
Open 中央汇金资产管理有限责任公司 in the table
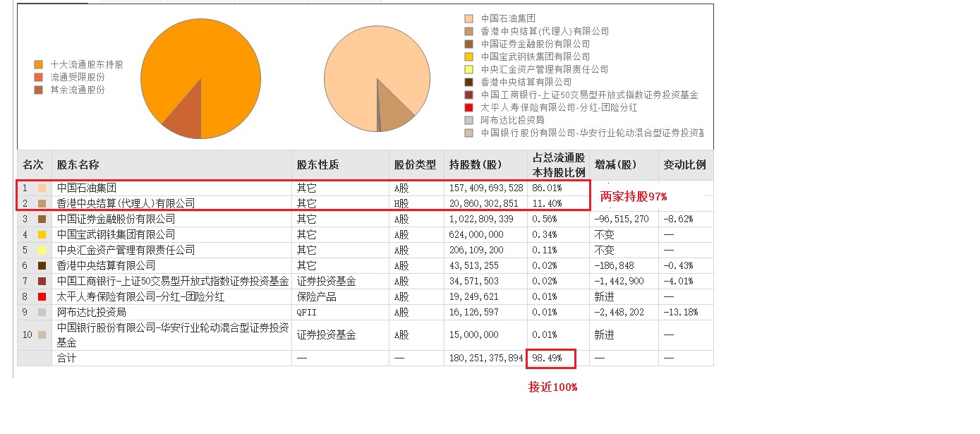point(126,250)
